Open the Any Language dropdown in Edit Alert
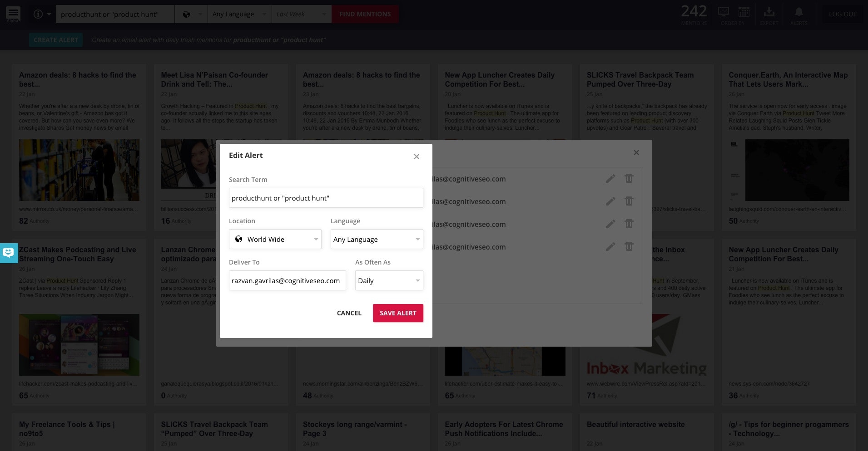The height and width of the screenshot is (451, 868). pos(377,239)
